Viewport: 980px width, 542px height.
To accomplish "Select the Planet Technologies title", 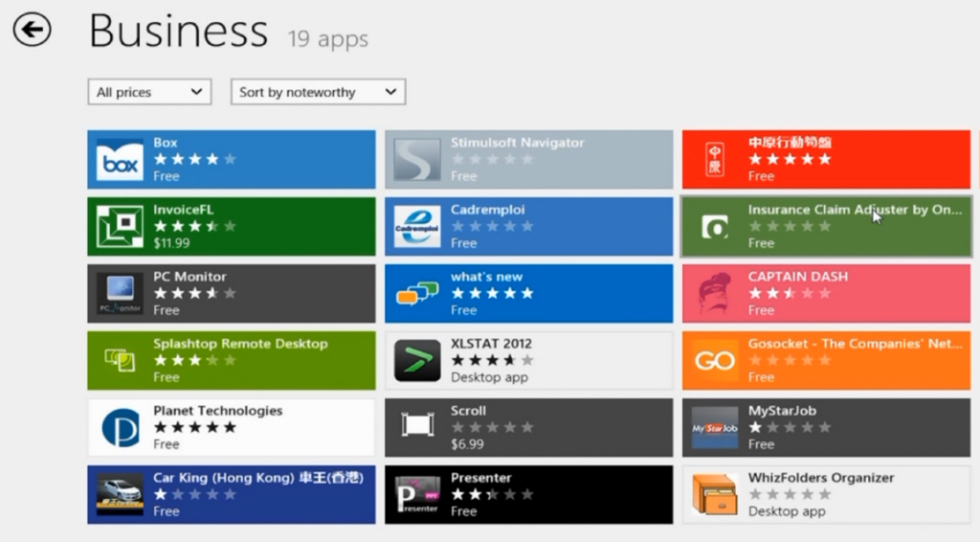I will pos(218,411).
